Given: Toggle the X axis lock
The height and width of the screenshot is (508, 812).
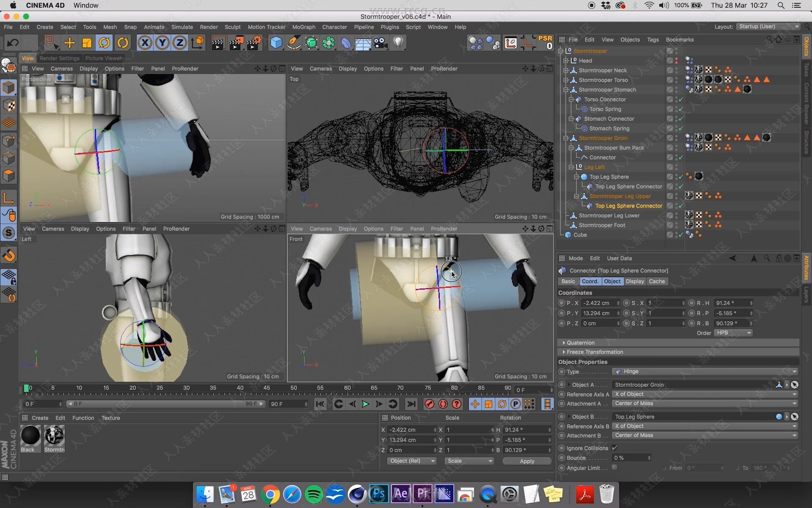Looking at the screenshot, I should coord(145,42).
